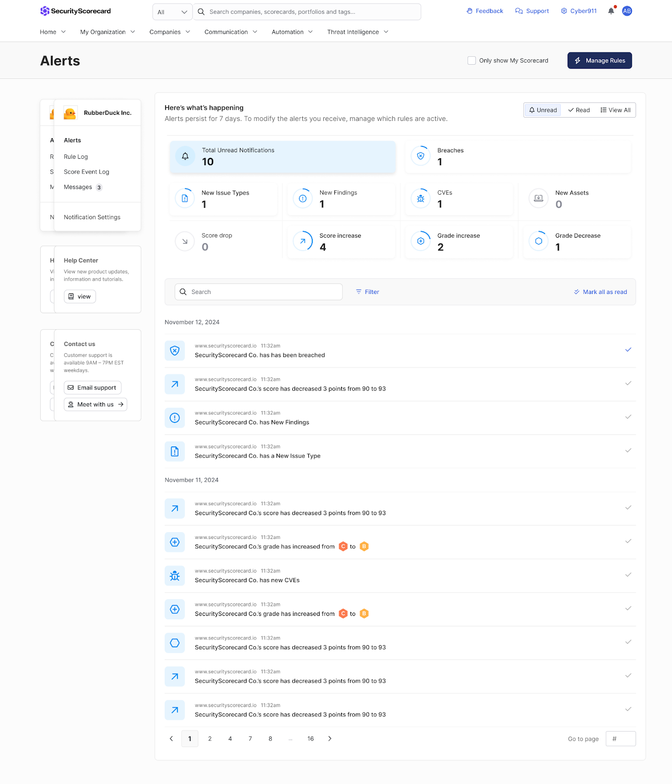672x784 pixels.
Task: Click Mark all as read
Action: [x=600, y=292]
